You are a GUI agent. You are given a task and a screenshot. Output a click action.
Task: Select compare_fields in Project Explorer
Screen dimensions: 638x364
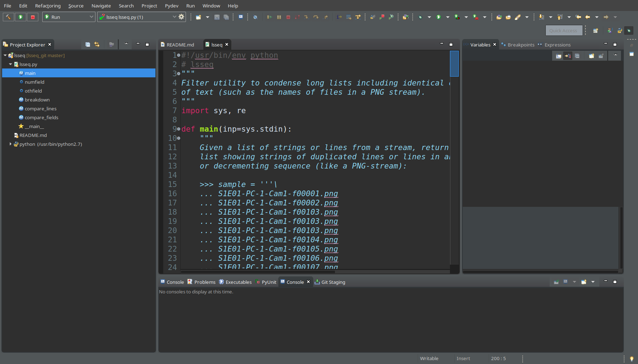click(x=41, y=117)
